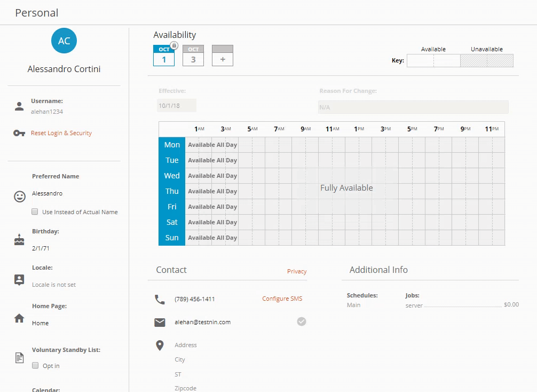Viewport: 537px width, 392px height.
Task: Open Reset Login & Security link
Action: pos(61,133)
